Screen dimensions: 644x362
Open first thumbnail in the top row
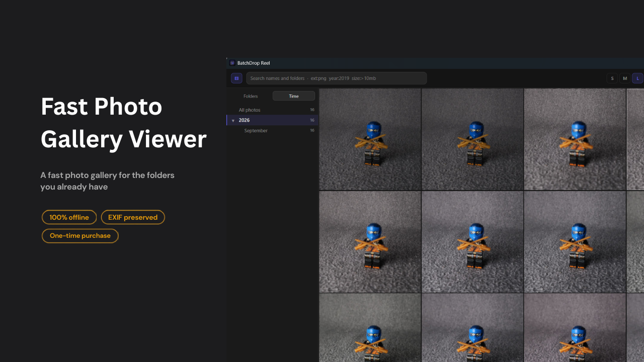370,139
